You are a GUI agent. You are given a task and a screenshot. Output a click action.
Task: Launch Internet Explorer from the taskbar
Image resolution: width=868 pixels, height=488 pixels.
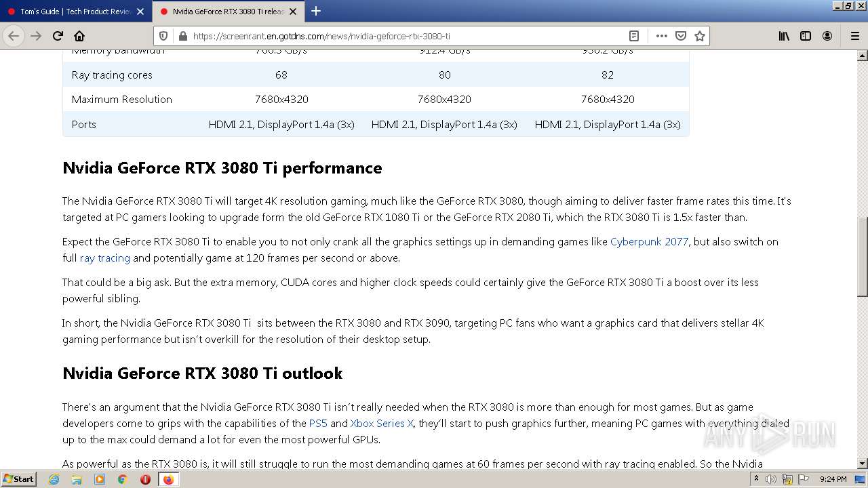point(54,479)
